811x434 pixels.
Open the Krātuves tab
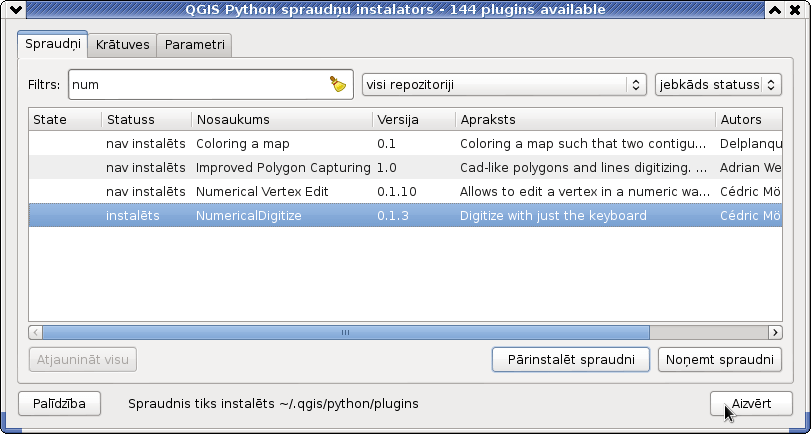click(123, 45)
